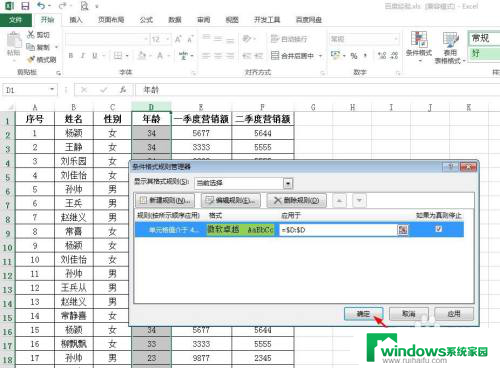Click the Undo arrow icon
500x368 pixels.
(x=41, y=6)
